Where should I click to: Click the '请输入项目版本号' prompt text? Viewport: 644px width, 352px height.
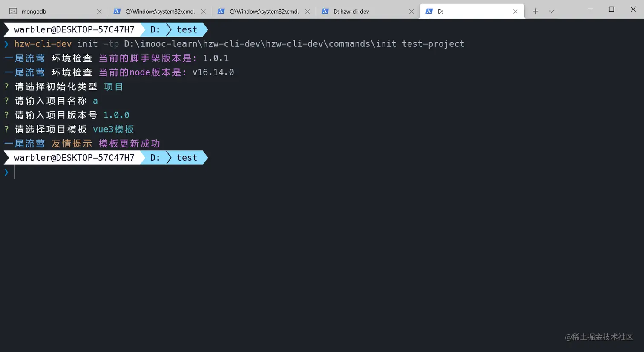56,115
